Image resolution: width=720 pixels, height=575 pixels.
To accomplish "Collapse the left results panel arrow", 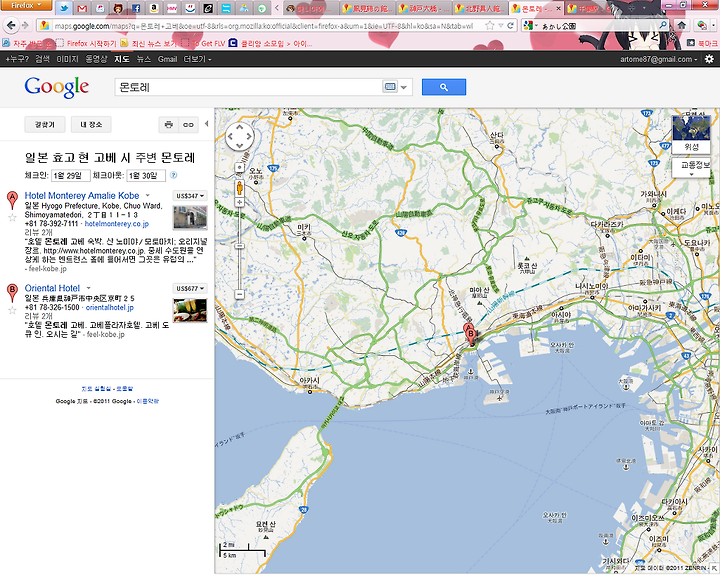I will [x=207, y=124].
